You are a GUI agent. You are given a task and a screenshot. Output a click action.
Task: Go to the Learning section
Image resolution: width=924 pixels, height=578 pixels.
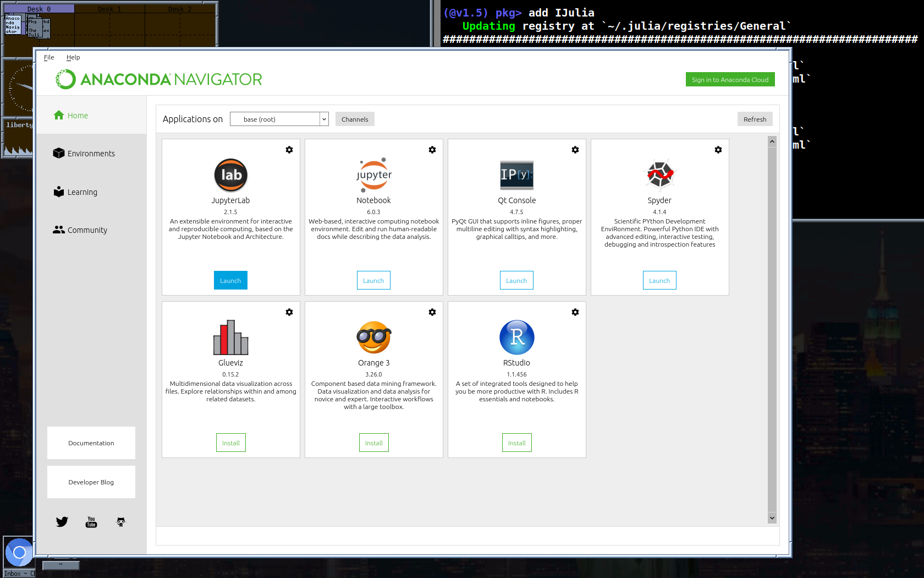pyautogui.click(x=82, y=192)
